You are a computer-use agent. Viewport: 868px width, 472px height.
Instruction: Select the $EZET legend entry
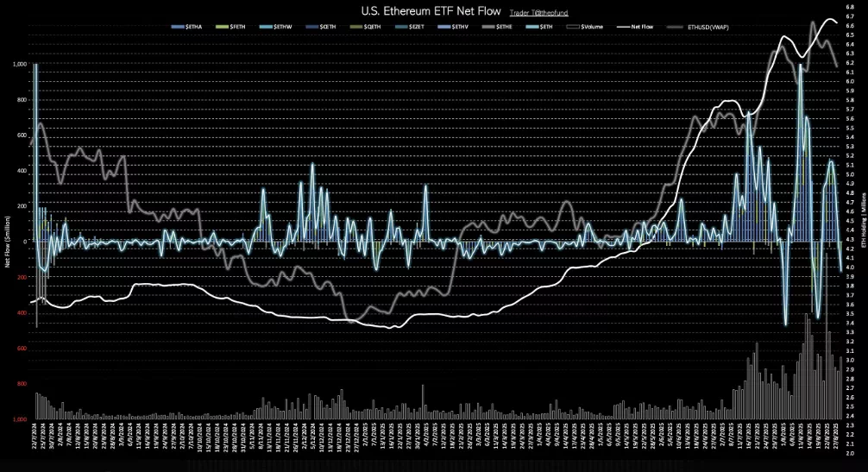(409, 27)
